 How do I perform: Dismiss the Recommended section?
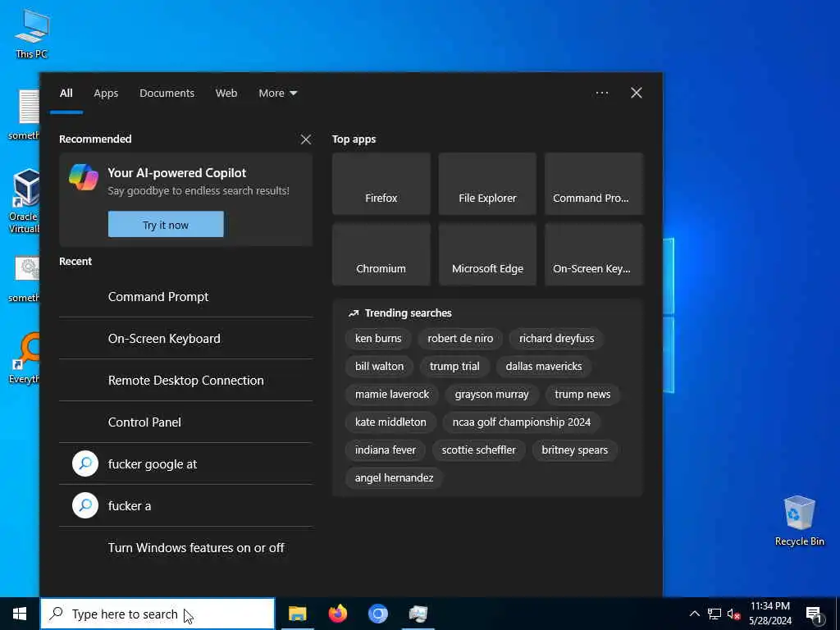click(x=306, y=139)
